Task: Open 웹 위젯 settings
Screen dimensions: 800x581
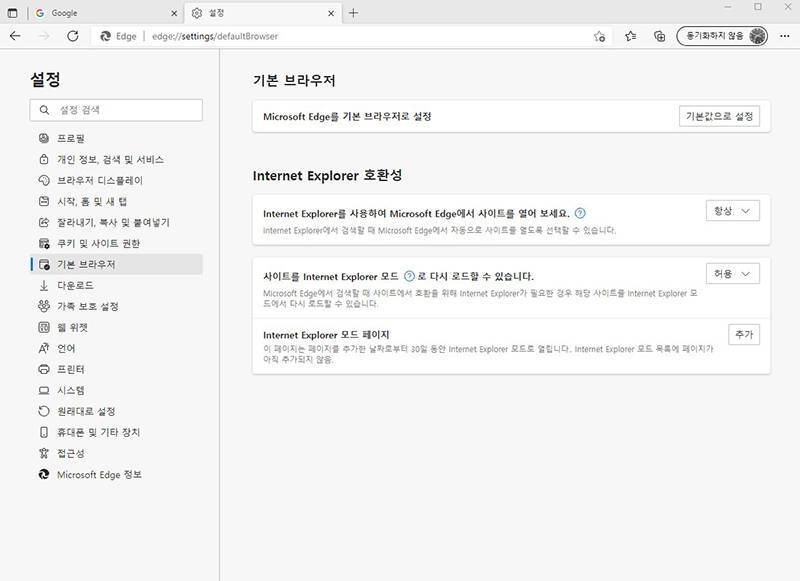Action: (x=116, y=327)
